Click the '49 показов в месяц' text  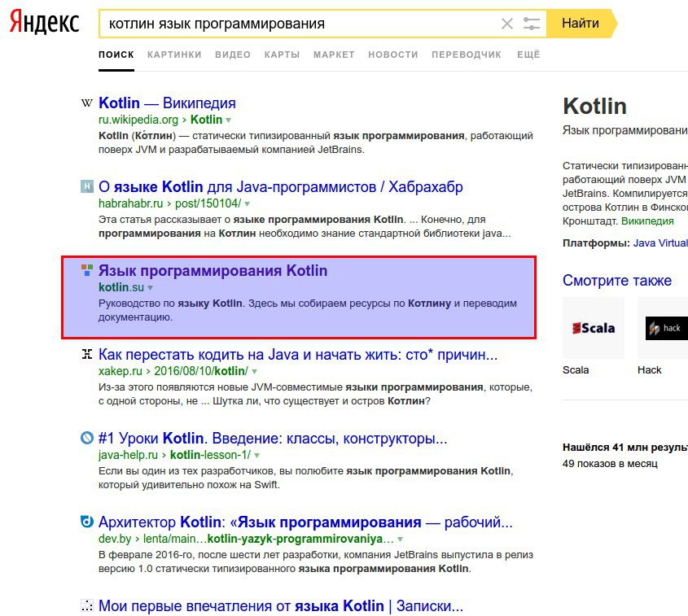click(610, 464)
